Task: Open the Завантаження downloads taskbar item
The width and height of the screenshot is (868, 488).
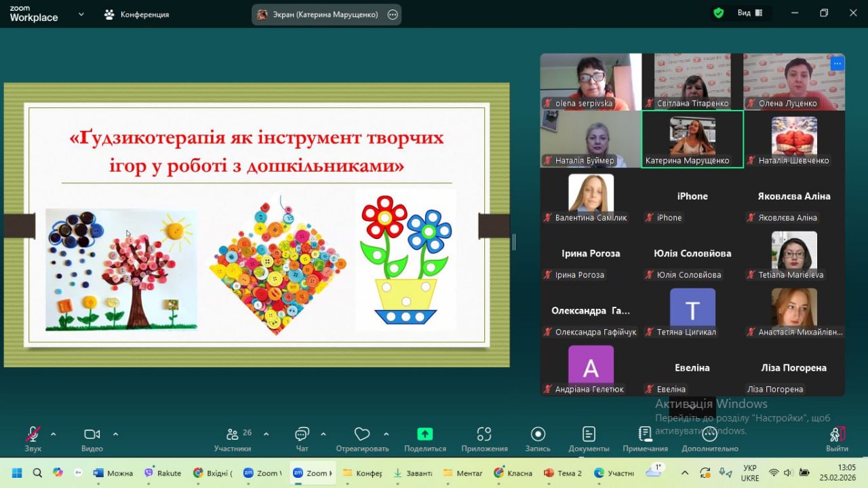Action: click(x=412, y=473)
